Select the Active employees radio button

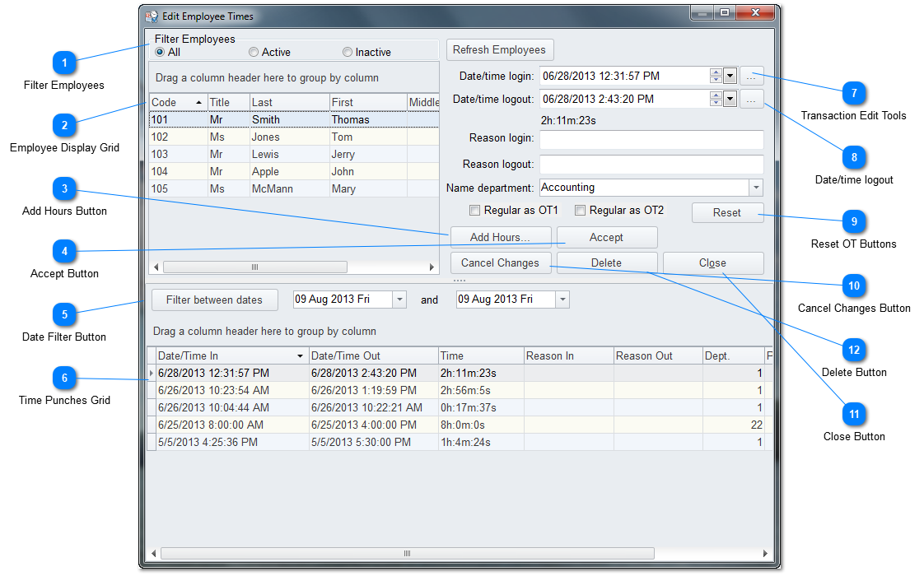[x=254, y=53]
